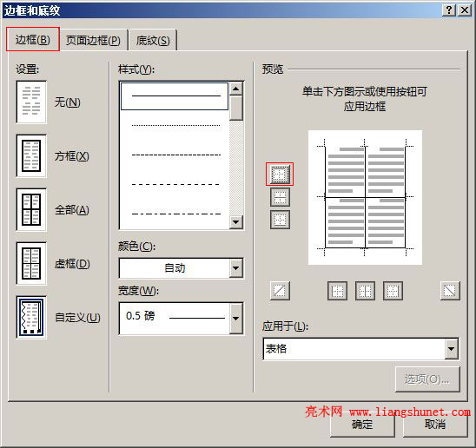Select the 无(N) no-border setting icon

click(31, 102)
